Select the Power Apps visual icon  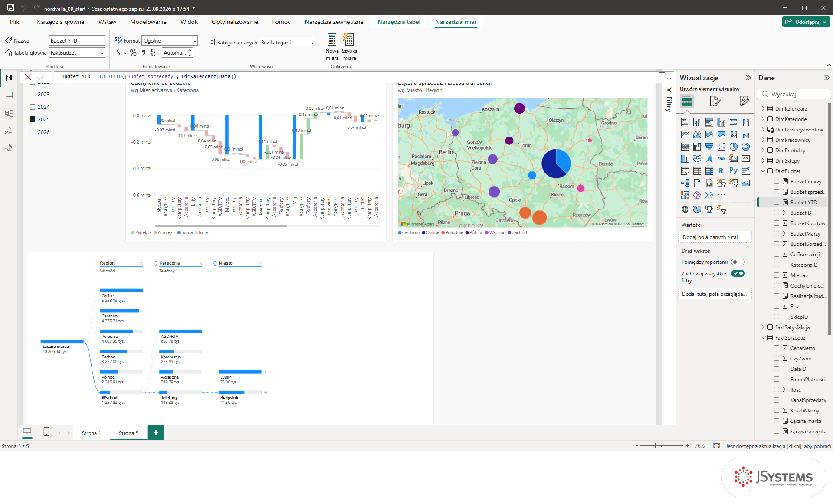[697, 195]
